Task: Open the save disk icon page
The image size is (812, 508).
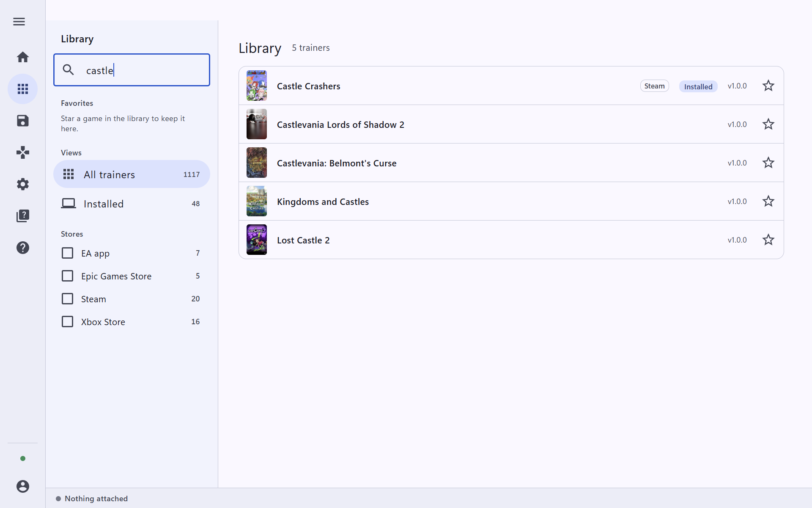Action: coord(23,121)
